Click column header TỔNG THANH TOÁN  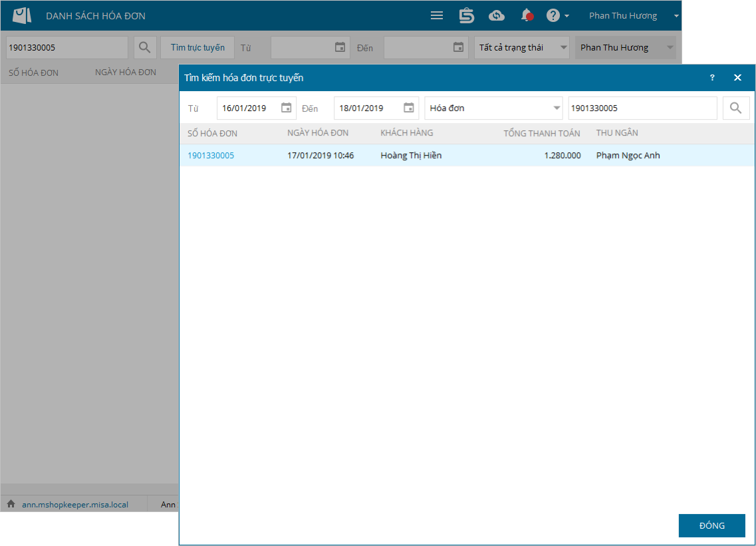click(541, 133)
